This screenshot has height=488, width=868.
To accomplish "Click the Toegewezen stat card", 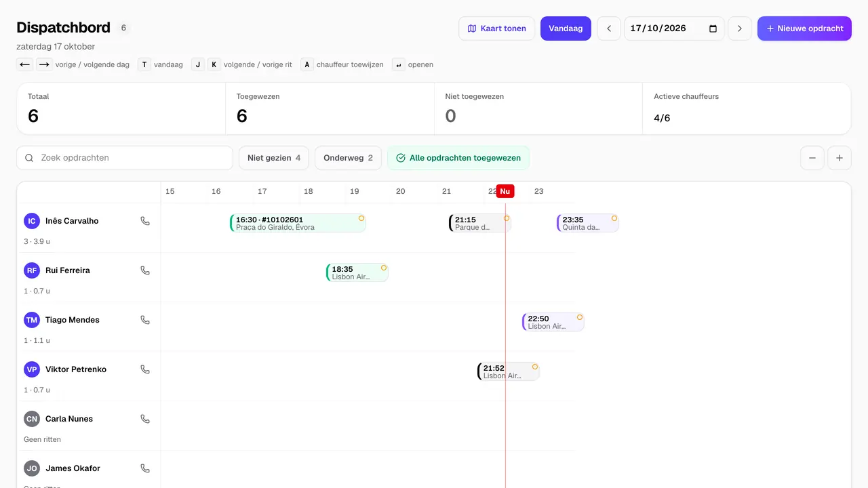I will click(330, 108).
